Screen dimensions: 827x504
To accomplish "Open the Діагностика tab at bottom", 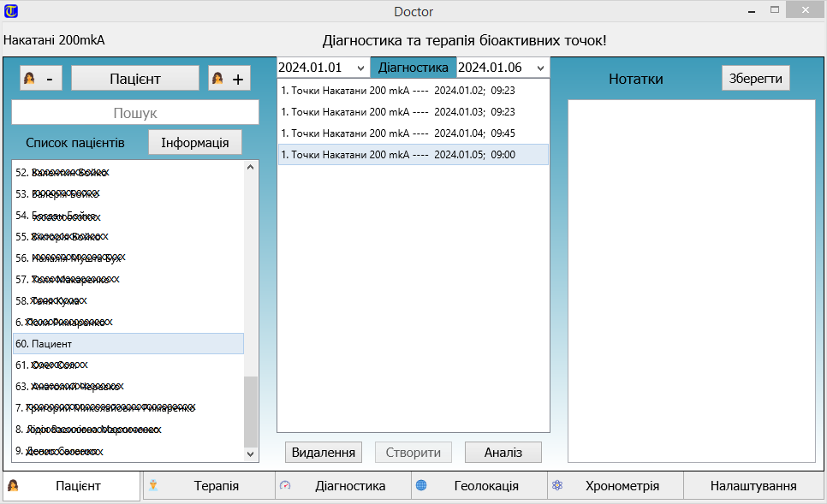I will coord(343,486).
